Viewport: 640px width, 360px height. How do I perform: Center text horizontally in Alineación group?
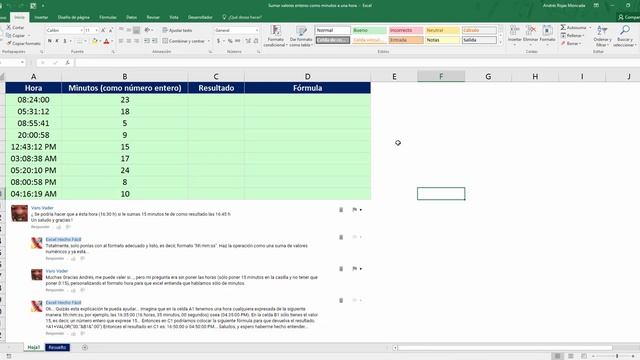coord(129,41)
